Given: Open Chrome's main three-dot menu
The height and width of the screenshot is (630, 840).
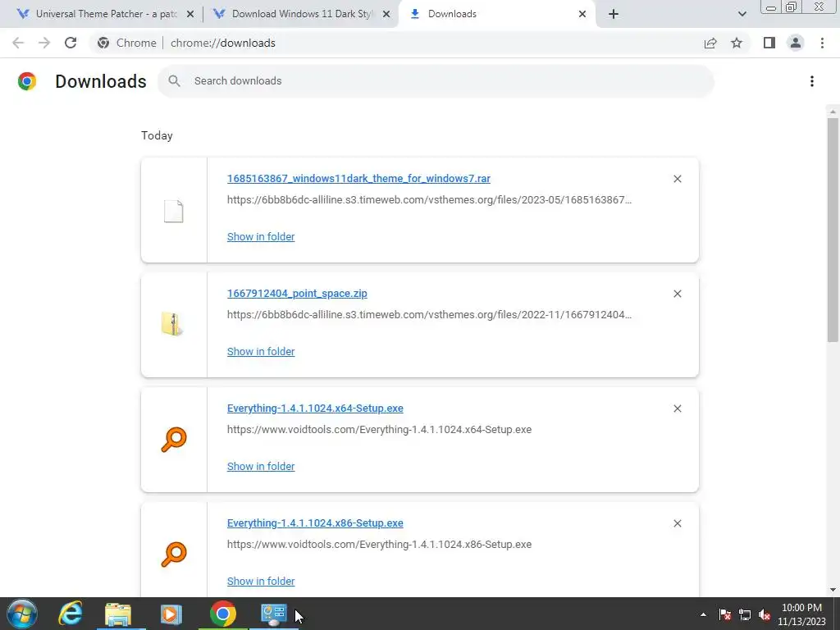Looking at the screenshot, I should [x=822, y=43].
